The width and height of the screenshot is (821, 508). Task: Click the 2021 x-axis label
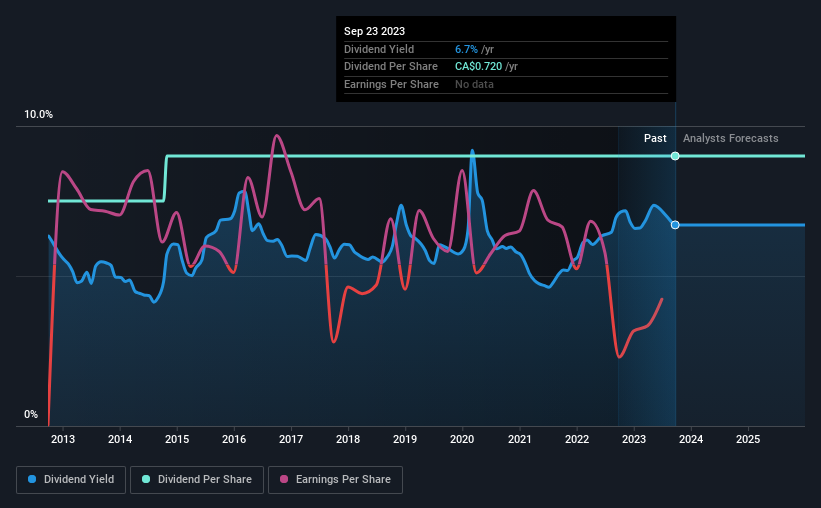(520, 439)
